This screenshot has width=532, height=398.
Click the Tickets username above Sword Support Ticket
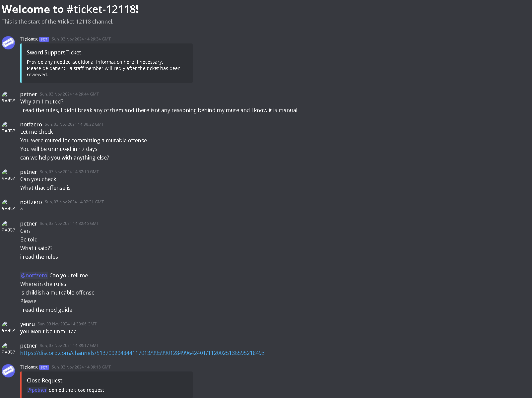(29, 39)
